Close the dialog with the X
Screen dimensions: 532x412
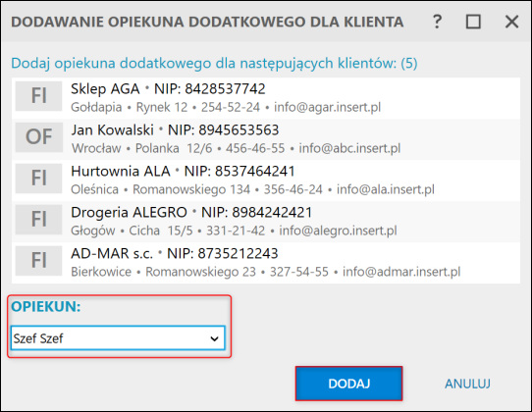pos(511,22)
